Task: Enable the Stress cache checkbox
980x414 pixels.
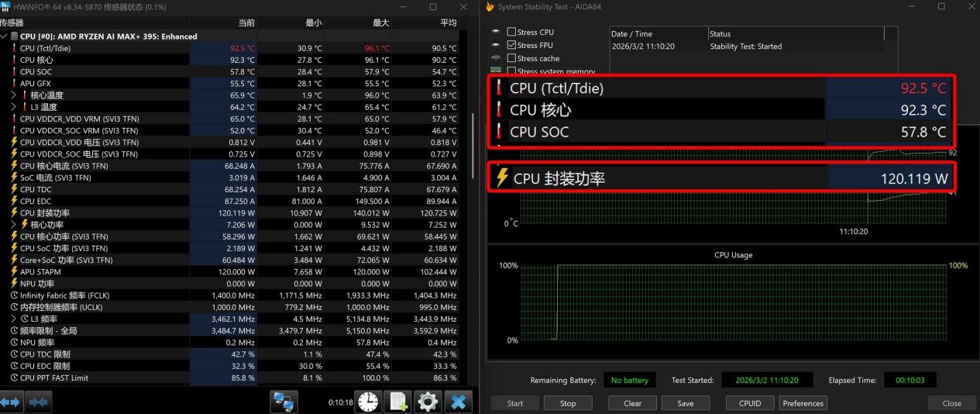Action: tap(511, 59)
